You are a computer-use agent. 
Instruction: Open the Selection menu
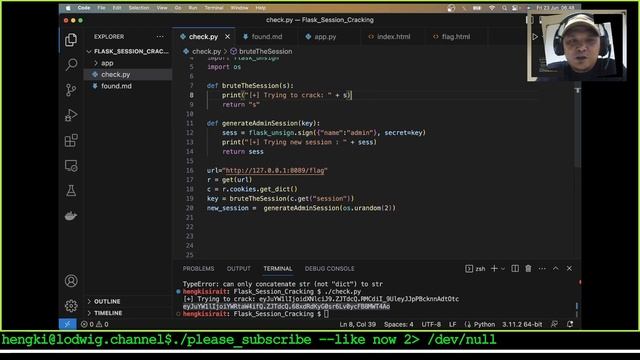tap(139, 8)
